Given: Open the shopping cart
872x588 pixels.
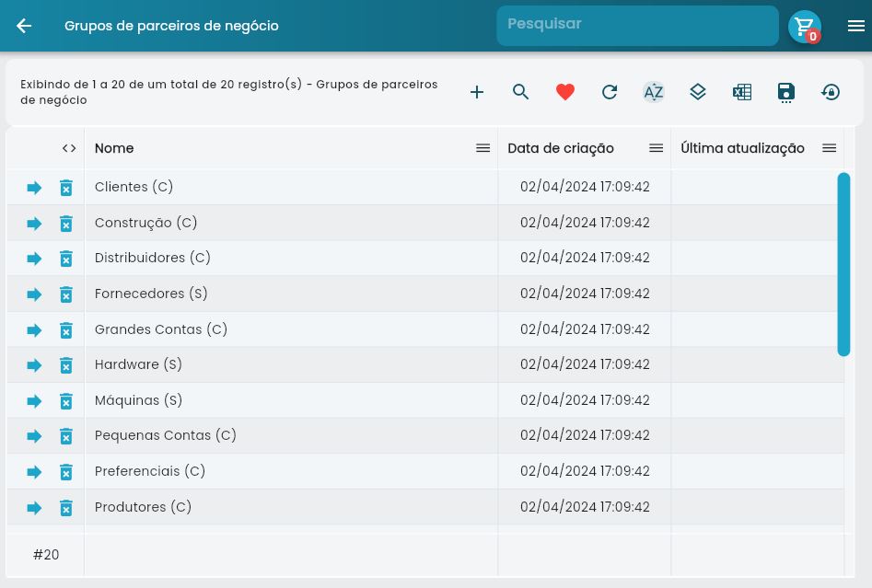Looking at the screenshot, I should click(x=804, y=25).
